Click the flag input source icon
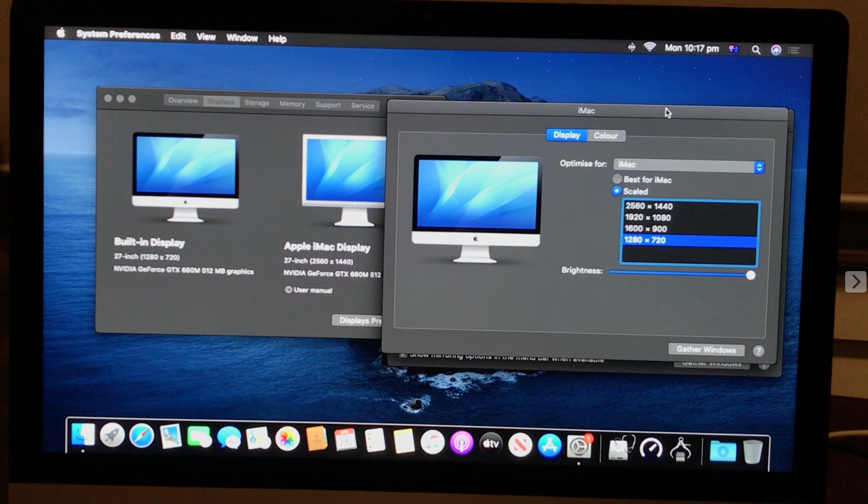The image size is (868, 504). 734,49
